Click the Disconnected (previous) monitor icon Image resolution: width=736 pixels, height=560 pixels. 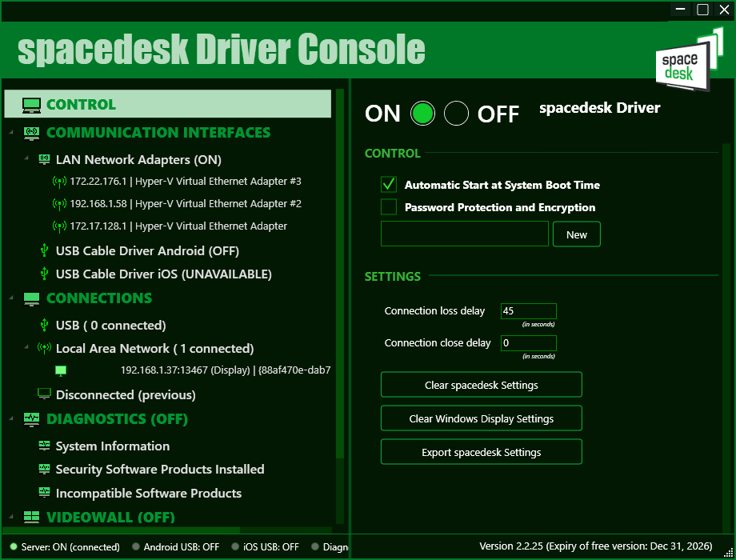tap(44, 394)
